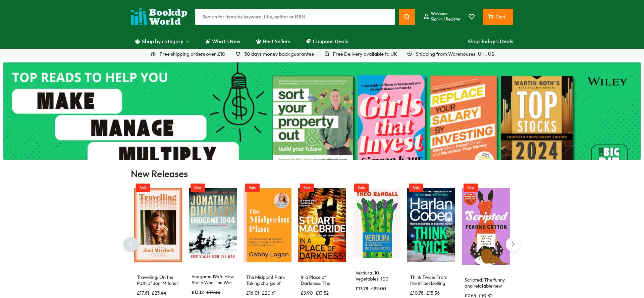Open the Cart button
The height and width of the screenshot is (298, 644).
[498, 17]
